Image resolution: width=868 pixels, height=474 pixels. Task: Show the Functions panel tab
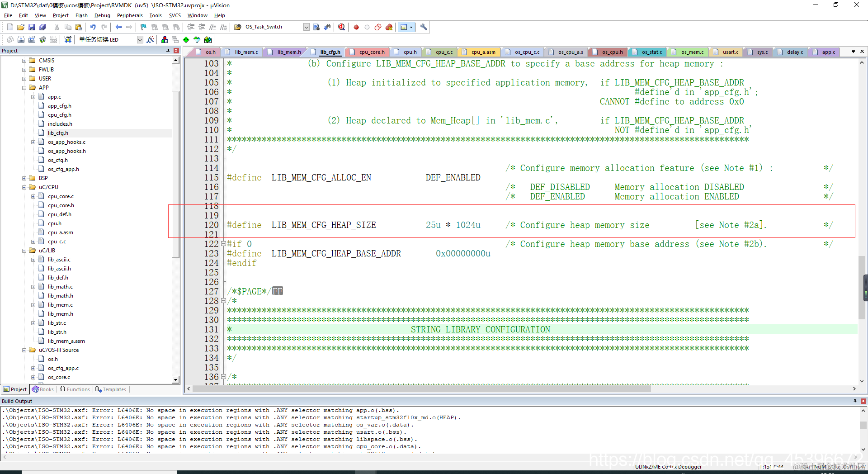coord(75,389)
